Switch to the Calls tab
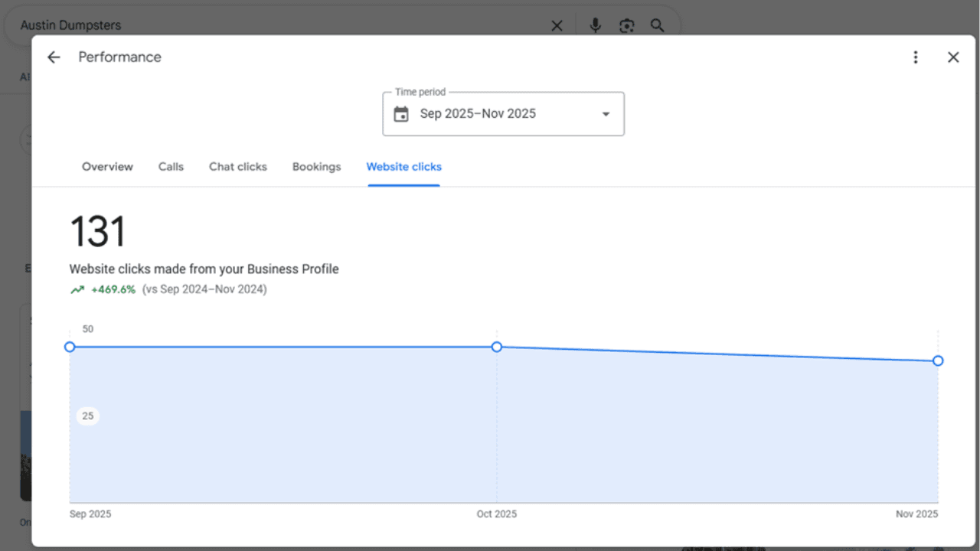This screenshot has width=980, height=551. pos(171,167)
